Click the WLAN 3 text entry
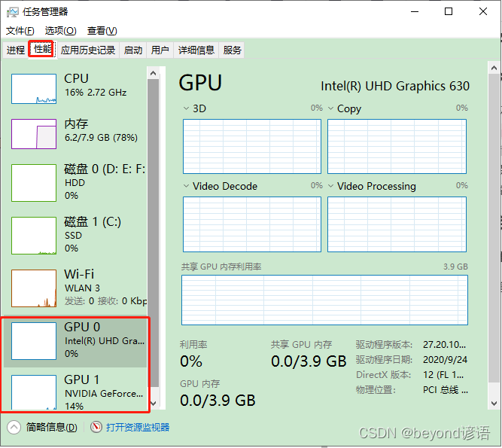502x448 pixels. (x=82, y=288)
